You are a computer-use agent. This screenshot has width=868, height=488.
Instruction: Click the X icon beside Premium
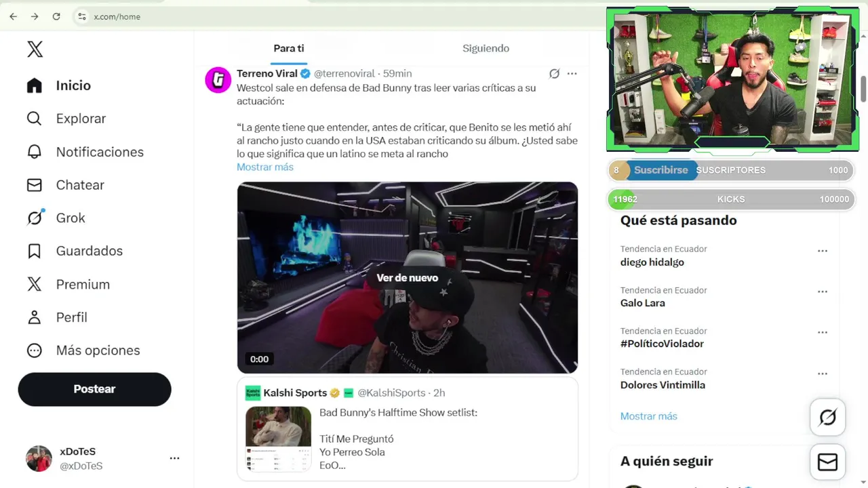35,284
